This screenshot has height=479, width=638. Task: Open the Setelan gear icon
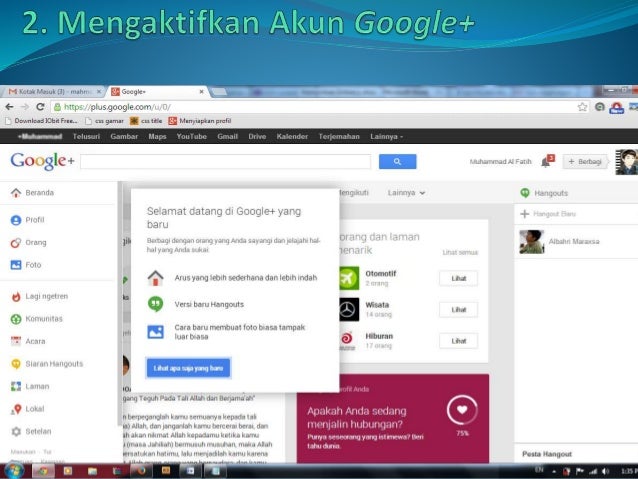pos(16,431)
